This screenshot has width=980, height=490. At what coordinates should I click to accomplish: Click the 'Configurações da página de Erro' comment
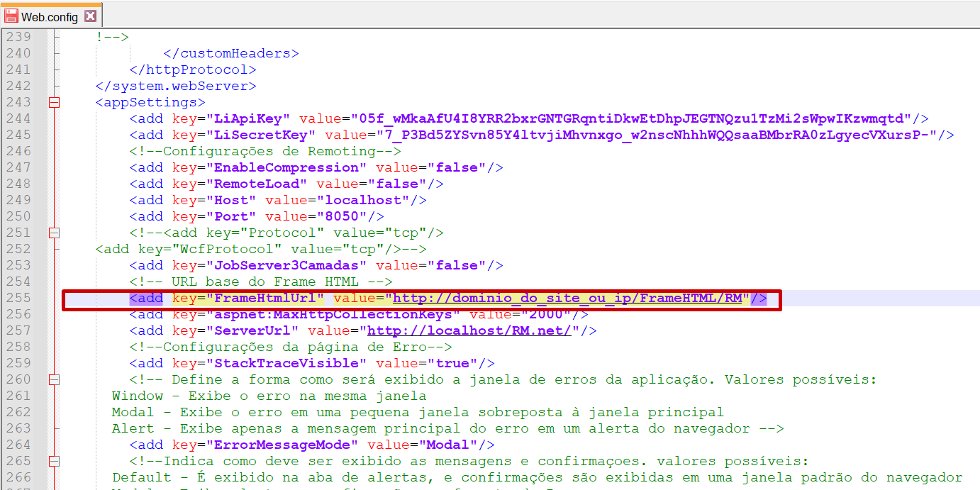pos(291,347)
